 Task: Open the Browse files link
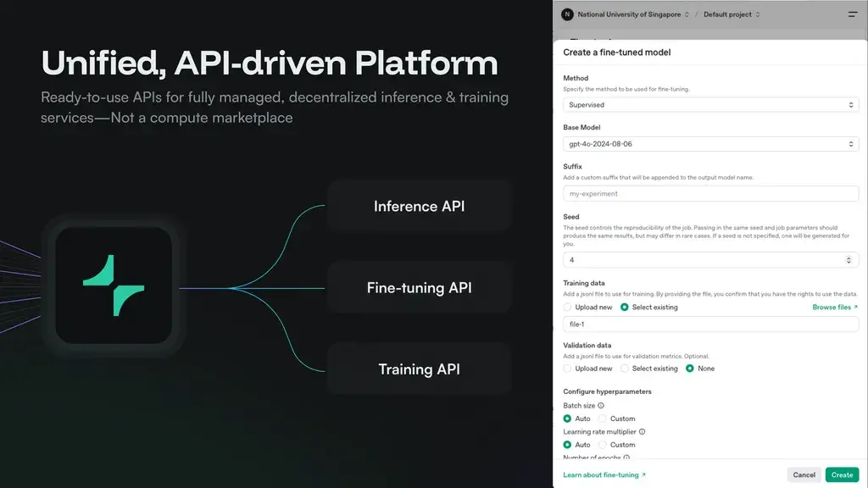click(835, 308)
